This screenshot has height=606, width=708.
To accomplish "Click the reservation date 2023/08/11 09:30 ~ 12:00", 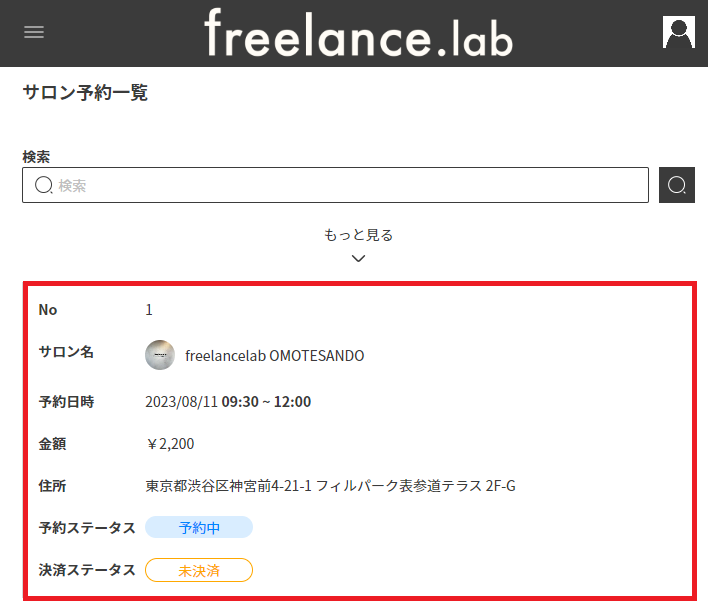I will tap(228, 402).
